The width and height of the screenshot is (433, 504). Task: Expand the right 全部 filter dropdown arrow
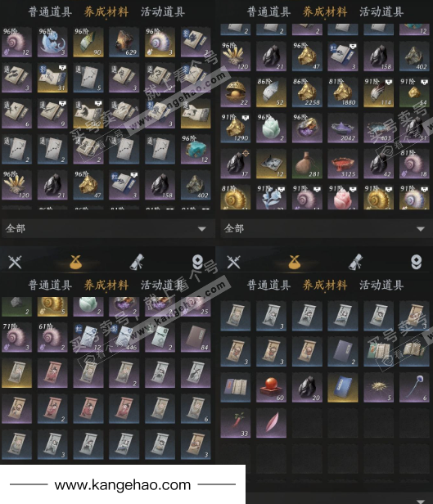click(421, 229)
